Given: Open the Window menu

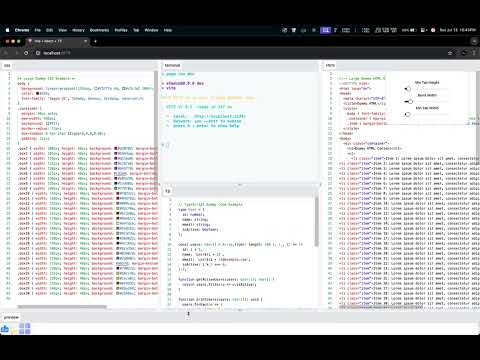Looking at the screenshot, I should 151,30.
